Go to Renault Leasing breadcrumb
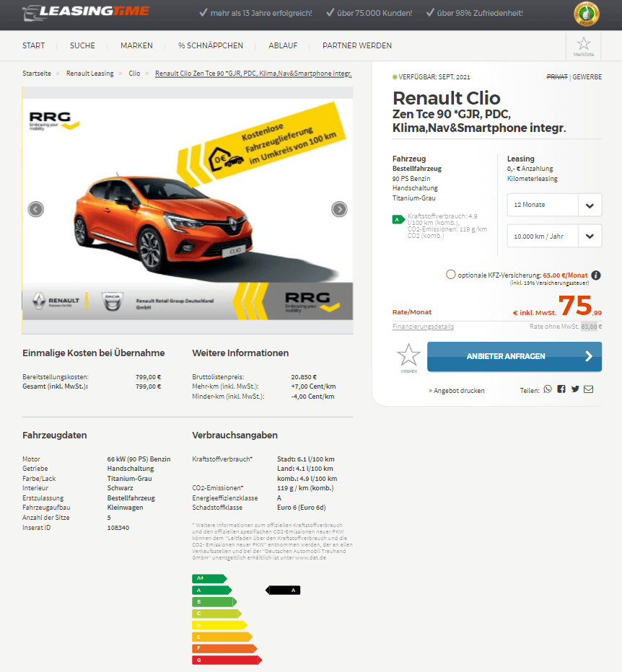 [x=89, y=74]
